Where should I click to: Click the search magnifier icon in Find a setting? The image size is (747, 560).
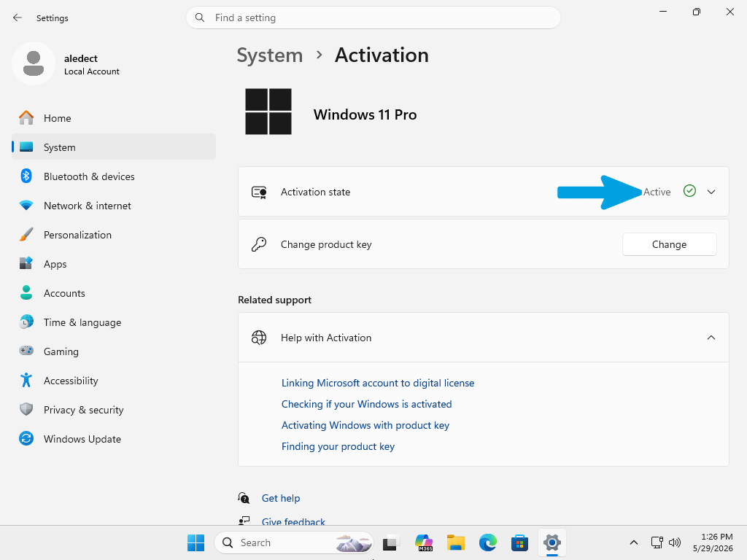200,17
